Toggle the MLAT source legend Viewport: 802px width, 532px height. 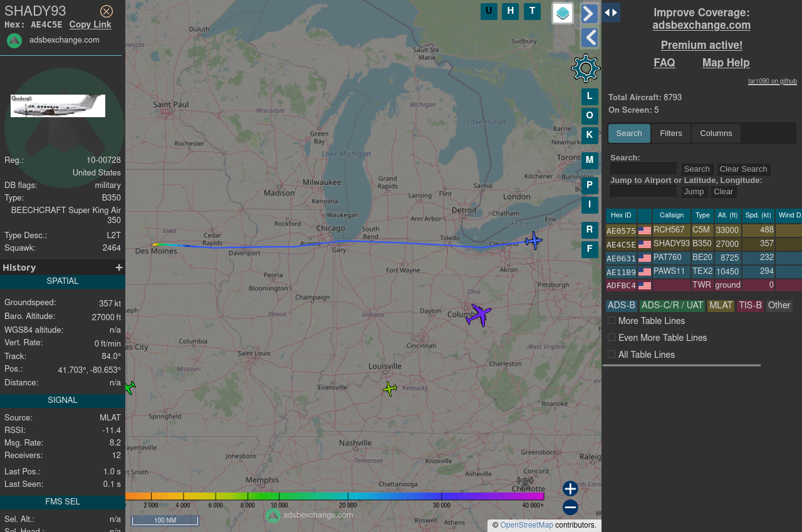click(x=721, y=306)
